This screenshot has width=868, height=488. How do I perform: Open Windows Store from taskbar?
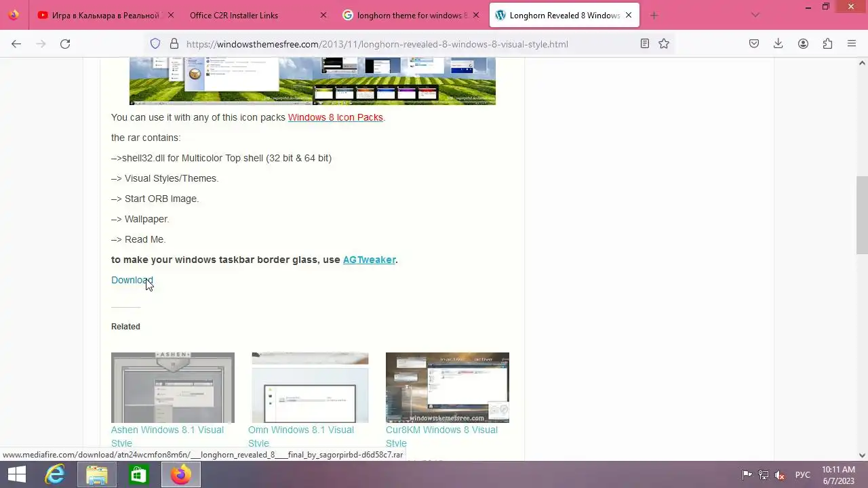138,474
